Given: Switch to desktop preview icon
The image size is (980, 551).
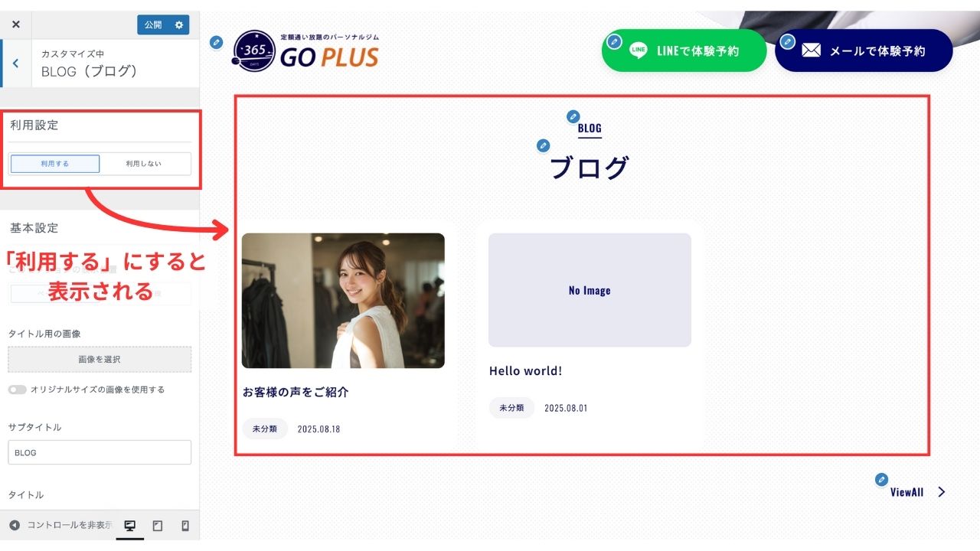Looking at the screenshot, I should [x=130, y=526].
